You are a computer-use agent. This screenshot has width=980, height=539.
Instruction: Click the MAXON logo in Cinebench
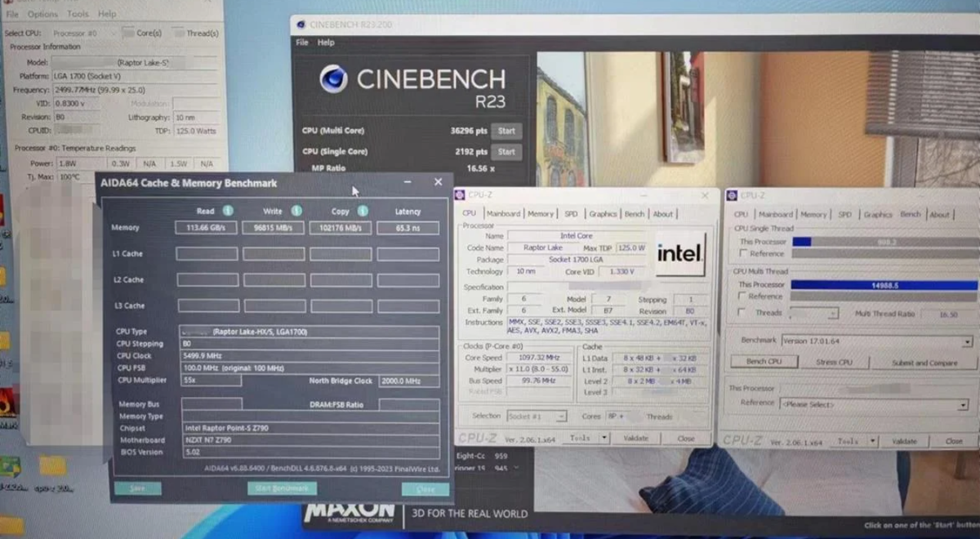(350, 513)
